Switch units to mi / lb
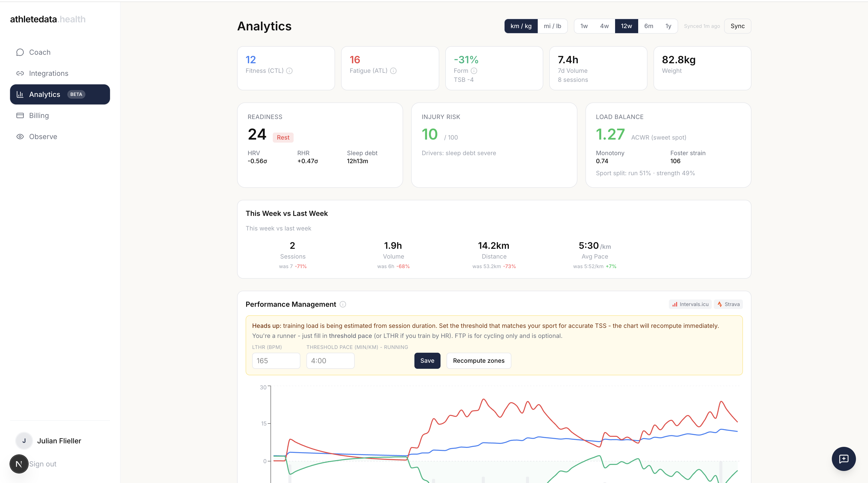The image size is (868, 483). tap(552, 26)
